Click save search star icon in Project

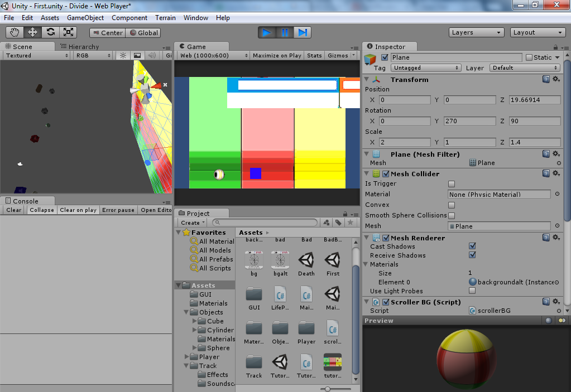[351, 222]
